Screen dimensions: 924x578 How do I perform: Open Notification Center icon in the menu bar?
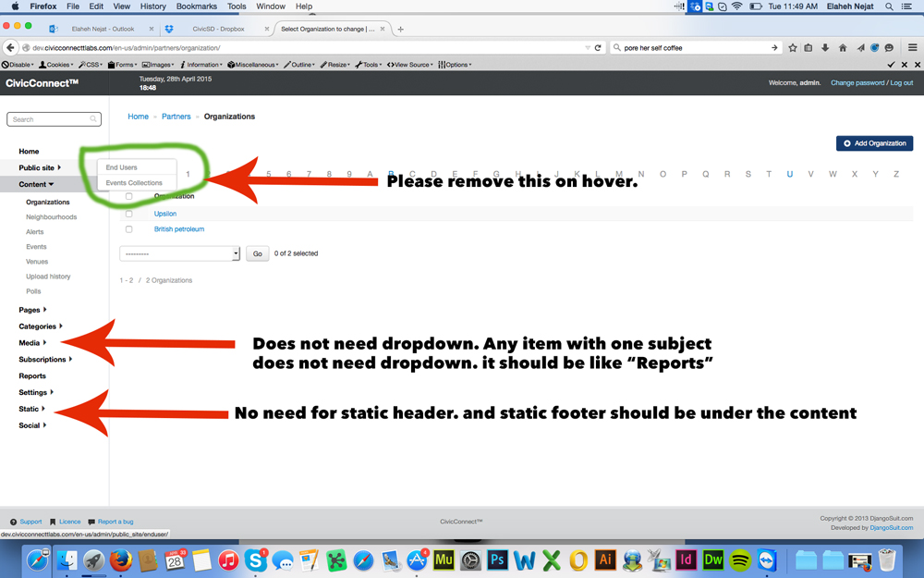[x=907, y=6]
